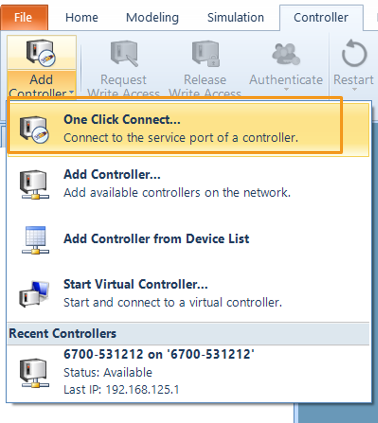Click the Restart circular arrow icon
The width and height of the screenshot is (378, 423).
coord(354,53)
